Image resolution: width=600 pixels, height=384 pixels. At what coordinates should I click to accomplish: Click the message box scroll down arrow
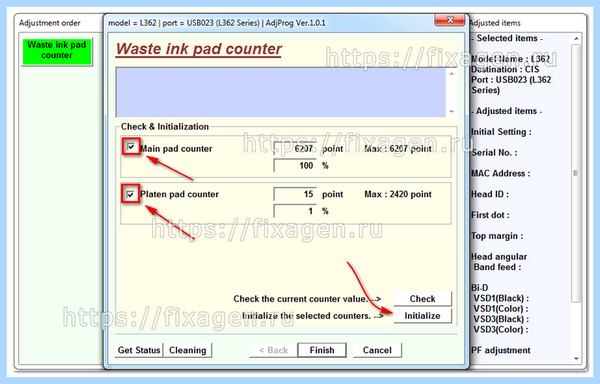[x=452, y=111]
